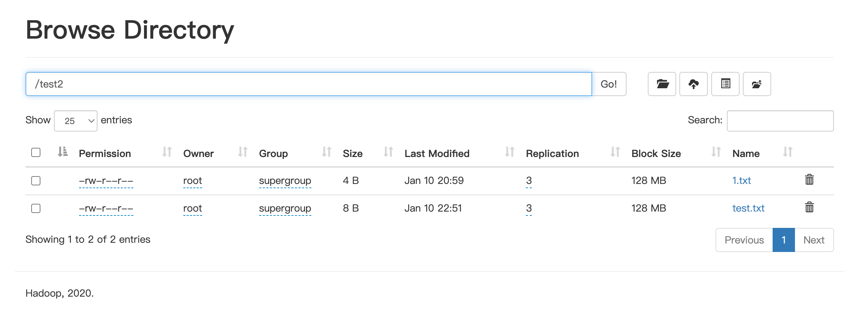
Task: Delete 1.txt using its trash icon
Action: pos(809,180)
